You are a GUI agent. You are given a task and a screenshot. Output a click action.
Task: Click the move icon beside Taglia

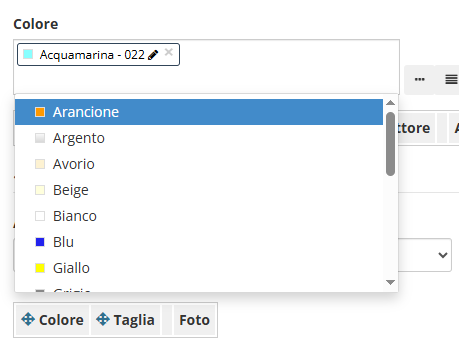(x=103, y=319)
